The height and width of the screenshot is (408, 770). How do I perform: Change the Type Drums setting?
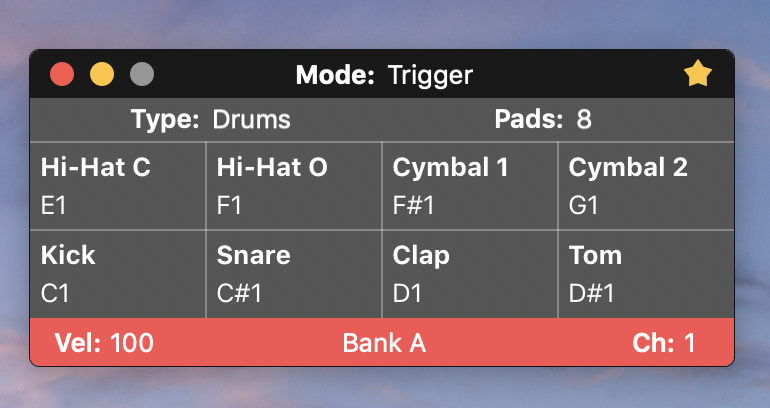coord(210,119)
